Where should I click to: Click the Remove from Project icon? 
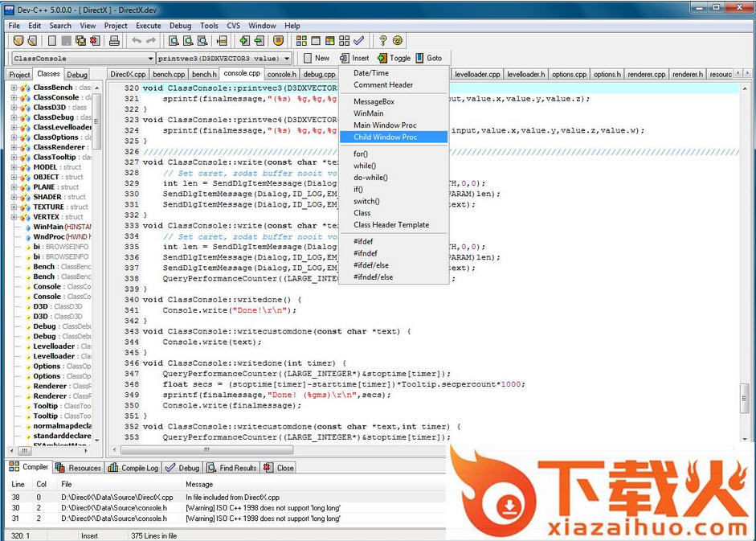click(259, 41)
